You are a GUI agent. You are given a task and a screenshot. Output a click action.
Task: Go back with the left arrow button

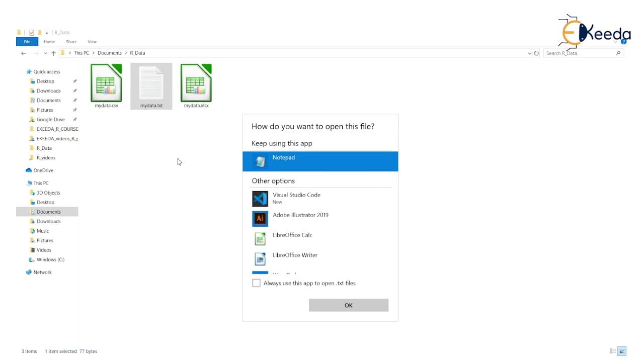pyautogui.click(x=24, y=53)
